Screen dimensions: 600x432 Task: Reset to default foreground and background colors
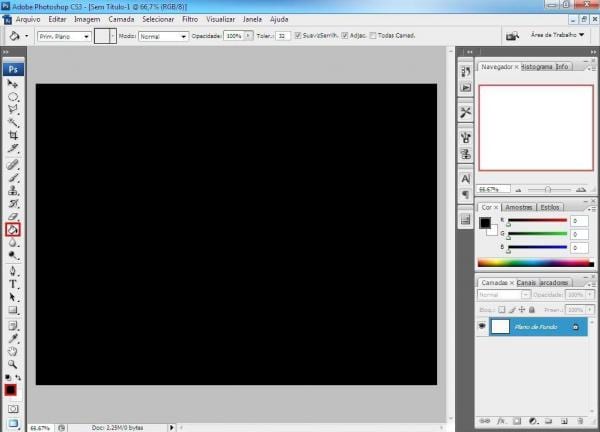coord(8,378)
